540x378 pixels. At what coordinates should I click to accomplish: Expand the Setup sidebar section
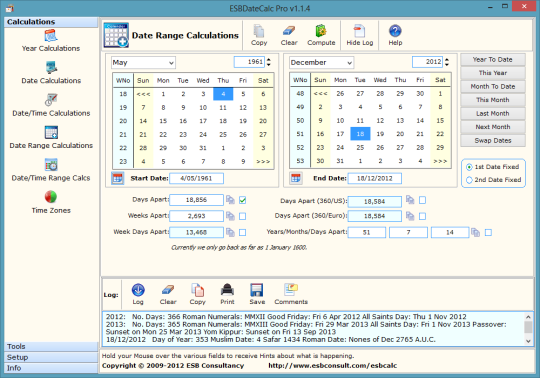(51, 357)
